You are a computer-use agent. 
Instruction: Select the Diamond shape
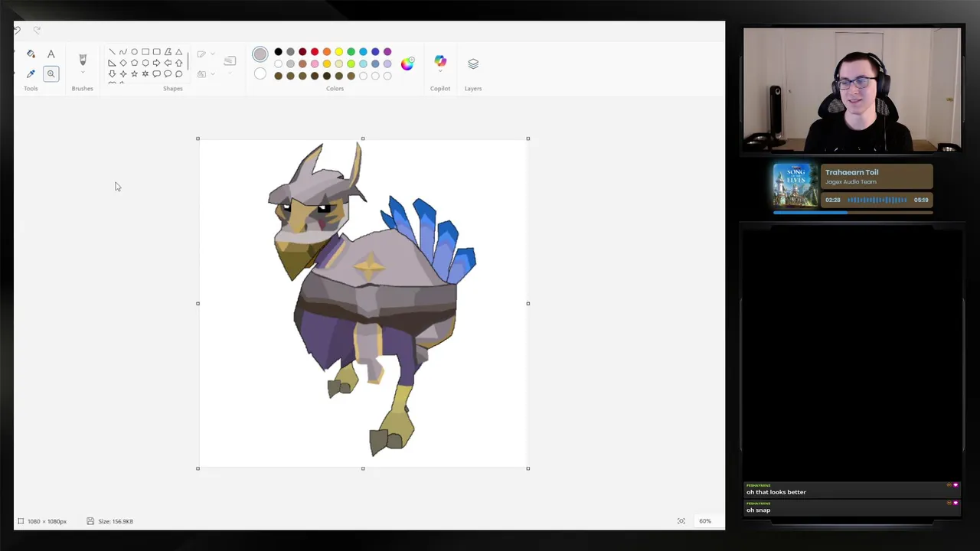[x=123, y=63]
